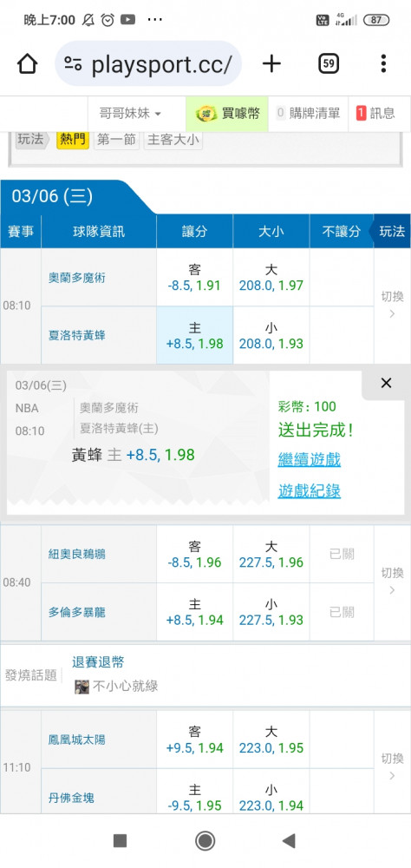Screen dimensions: 411x868
Task: Click the 繼續遊戲 link
Action: pos(310,459)
